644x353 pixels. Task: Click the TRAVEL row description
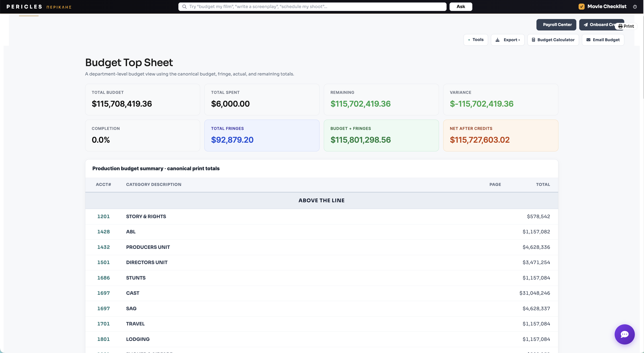[x=135, y=324]
